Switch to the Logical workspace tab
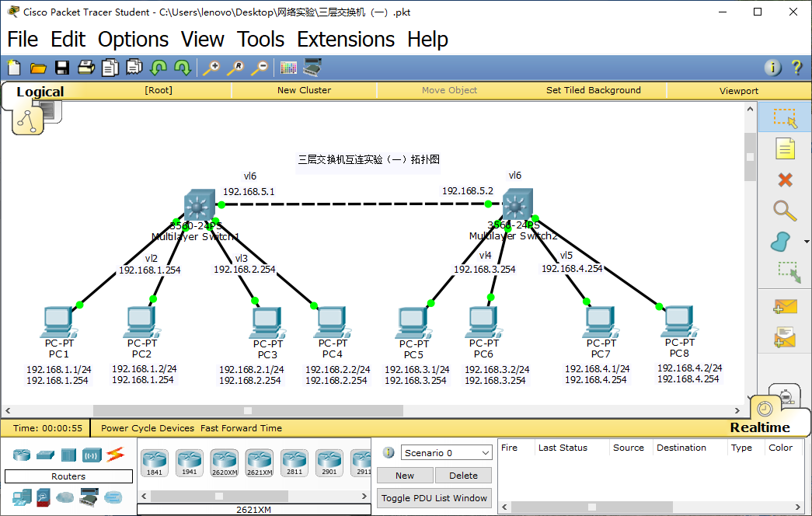 [40, 92]
